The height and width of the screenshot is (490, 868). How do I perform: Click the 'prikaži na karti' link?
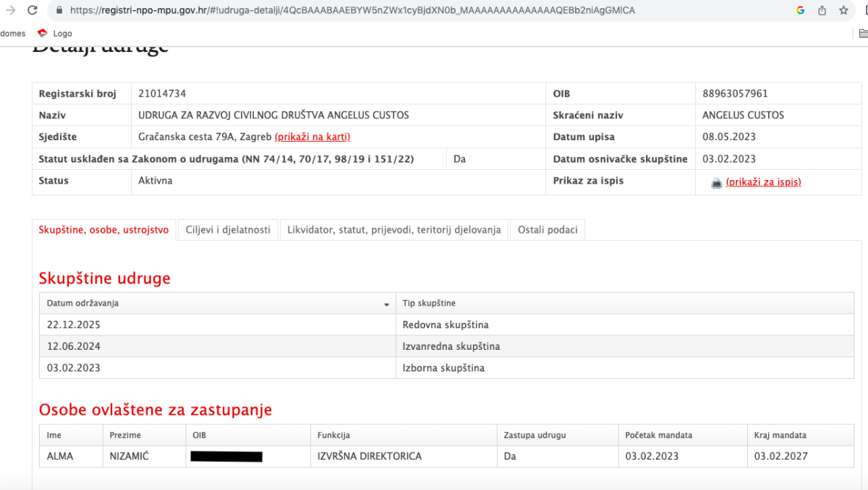(x=312, y=137)
